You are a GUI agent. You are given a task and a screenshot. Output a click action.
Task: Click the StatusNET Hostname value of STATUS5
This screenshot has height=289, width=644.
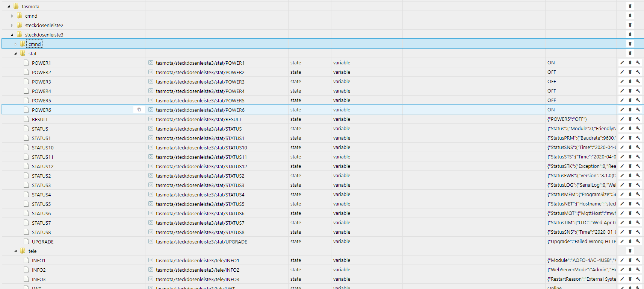[582, 204]
